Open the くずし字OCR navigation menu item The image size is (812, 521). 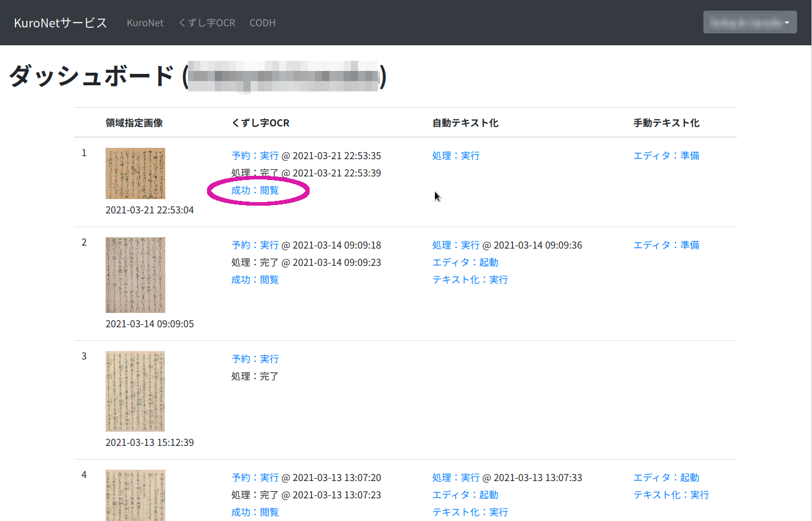point(206,23)
